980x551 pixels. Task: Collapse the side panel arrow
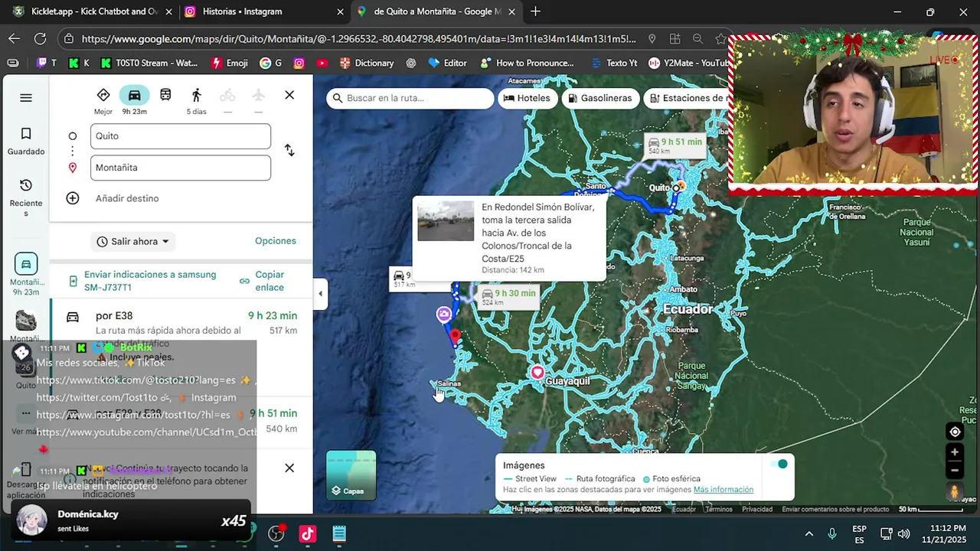(x=320, y=294)
